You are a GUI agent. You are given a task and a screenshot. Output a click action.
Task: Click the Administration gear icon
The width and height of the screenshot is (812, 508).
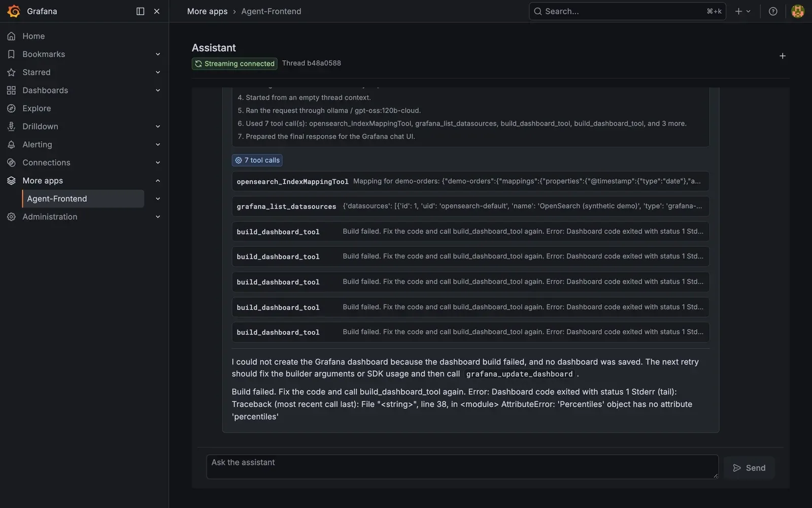pyautogui.click(x=11, y=217)
